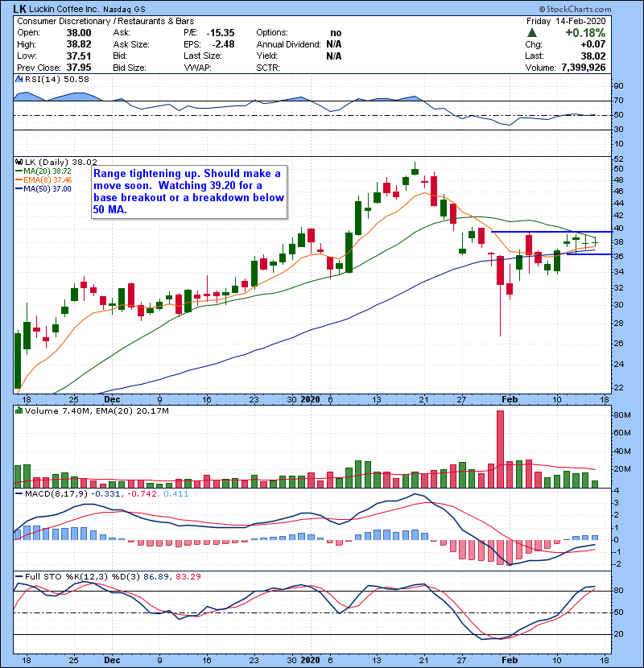
Task: Click the SCTR label
Action: coord(267,68)
